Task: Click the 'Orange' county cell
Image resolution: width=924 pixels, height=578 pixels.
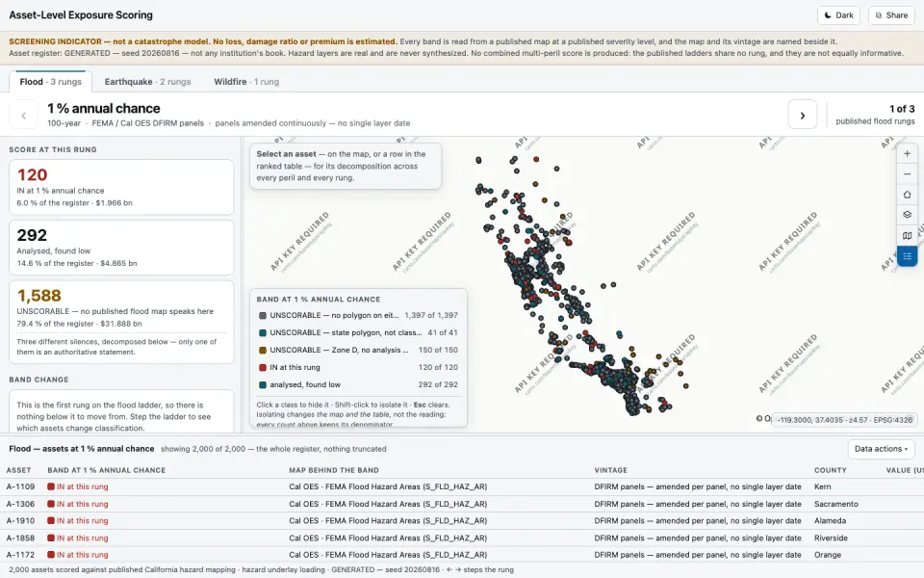Action: click(x=828, y=555)
